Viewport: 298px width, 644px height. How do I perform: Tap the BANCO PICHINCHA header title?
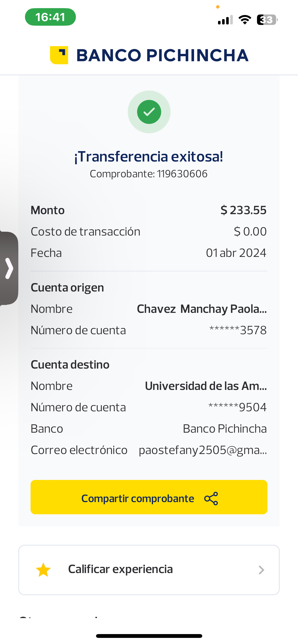coord(162,55)
